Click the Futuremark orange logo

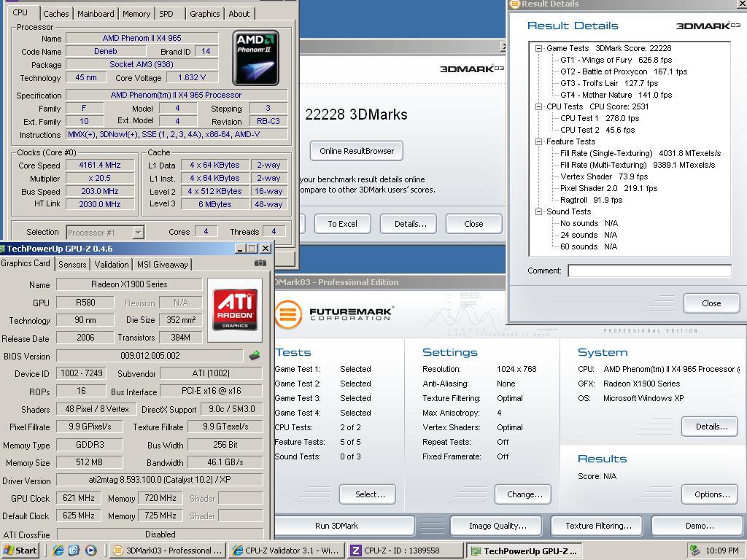coord(288,314)
